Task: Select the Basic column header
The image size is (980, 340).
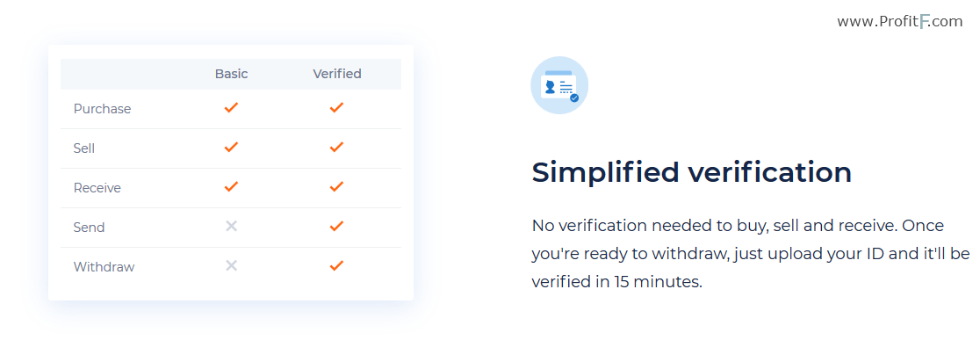Action: [x=231, y=74]
